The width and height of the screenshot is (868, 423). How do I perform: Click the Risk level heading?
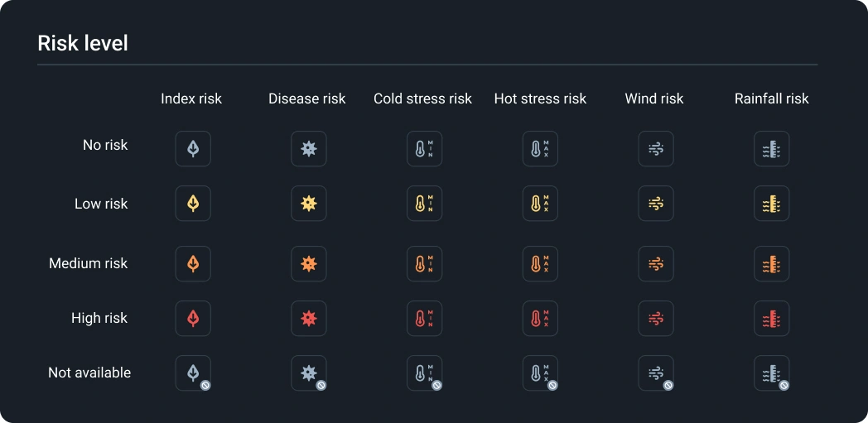tap(83, 43)
